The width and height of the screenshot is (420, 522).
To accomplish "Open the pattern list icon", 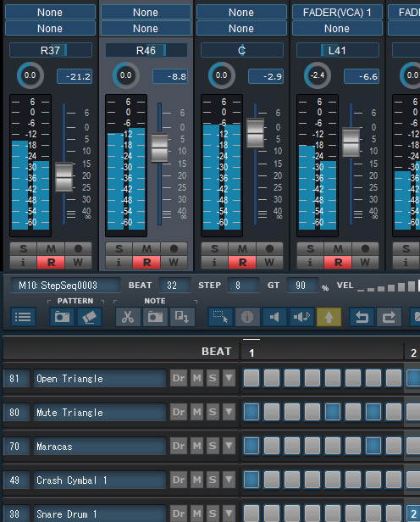I will tap(23, 317).
